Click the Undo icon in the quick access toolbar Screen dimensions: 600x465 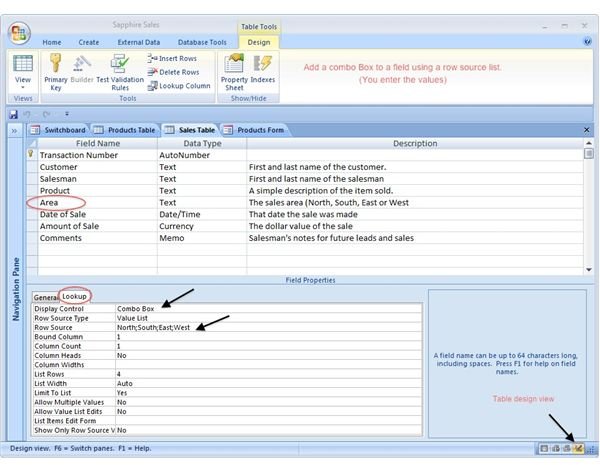pyautogui.click(x=27, y=114)
